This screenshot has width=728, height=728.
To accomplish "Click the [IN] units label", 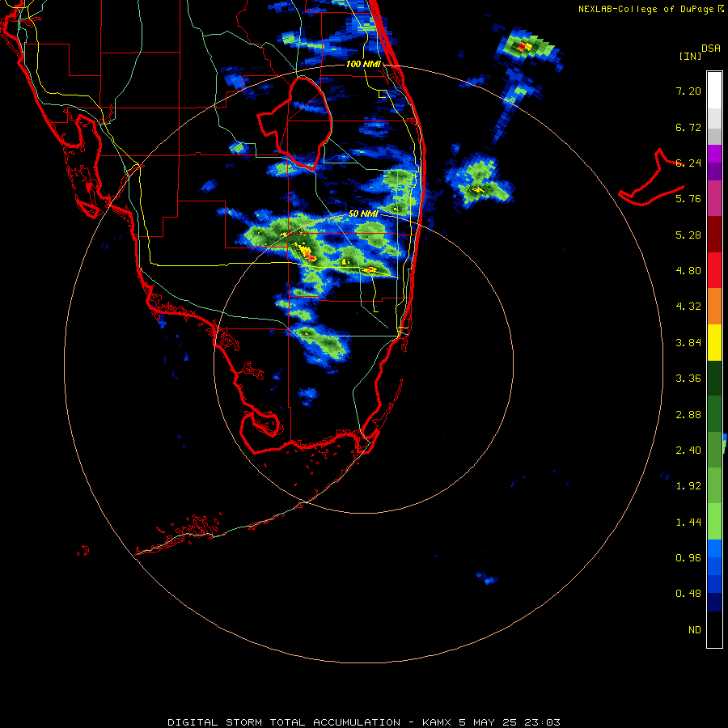I will tap(690, 56).
